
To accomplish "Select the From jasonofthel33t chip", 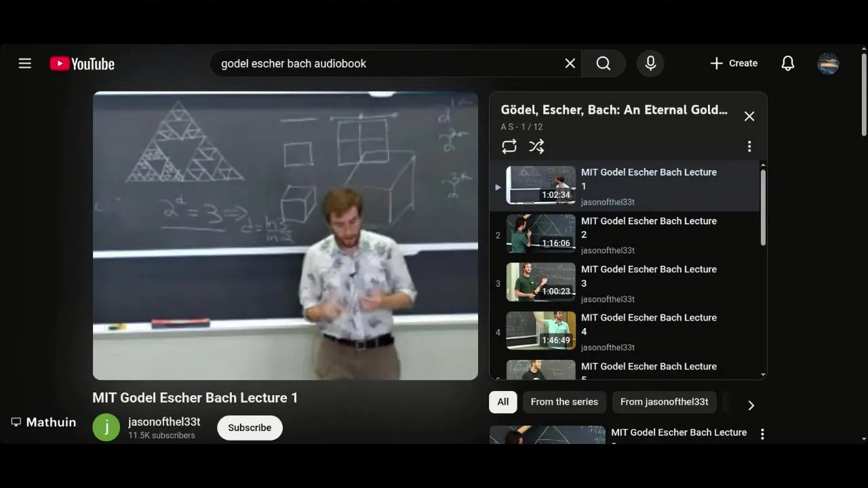I will pos(664,402).
